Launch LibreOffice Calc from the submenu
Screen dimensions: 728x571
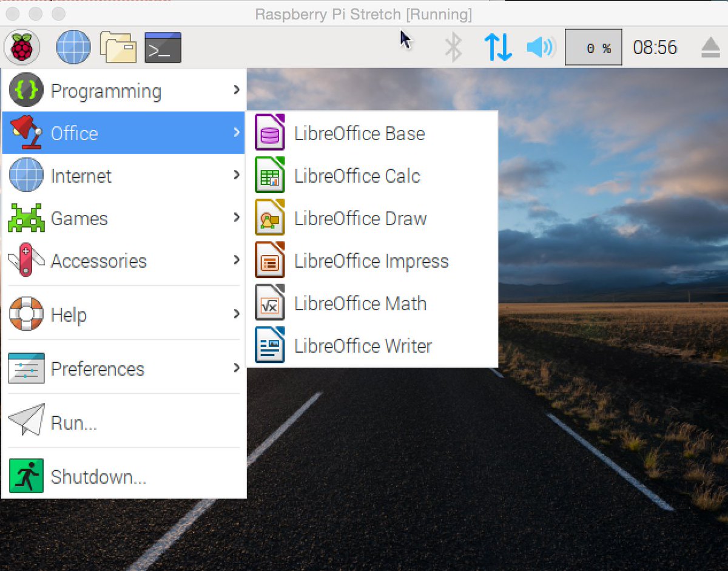click(x=372, y=175)
